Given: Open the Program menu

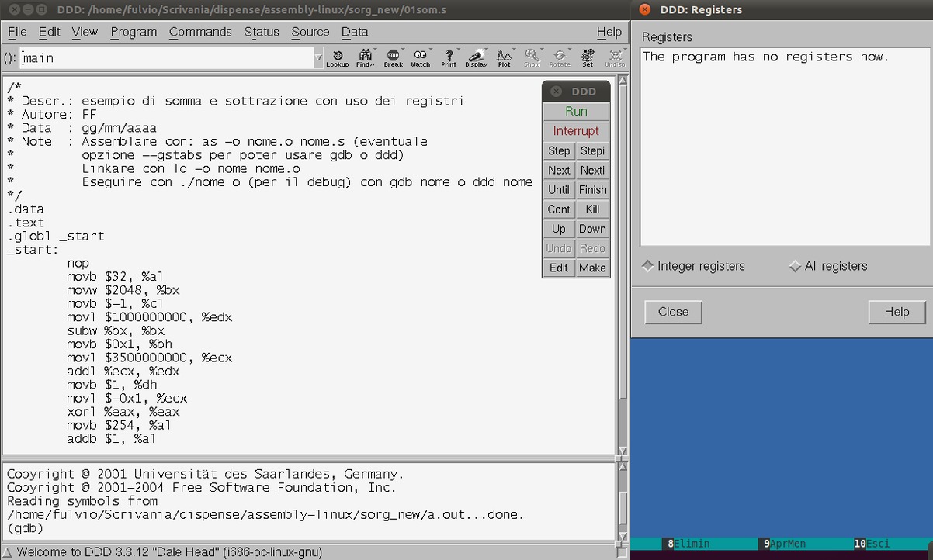Looking at the screenshot, I should coord(134,32).
